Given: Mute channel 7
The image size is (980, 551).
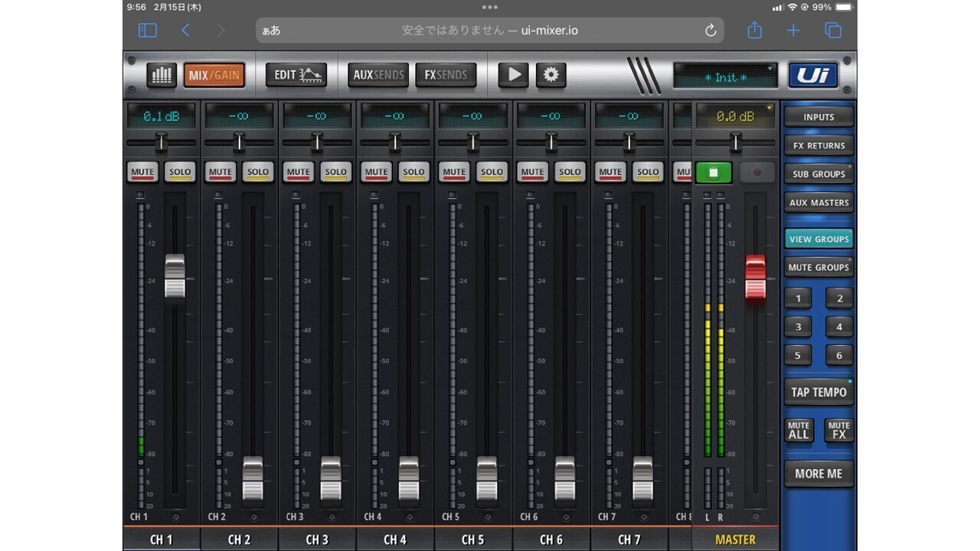Looking at the screenshot, I should pos(610,172).
